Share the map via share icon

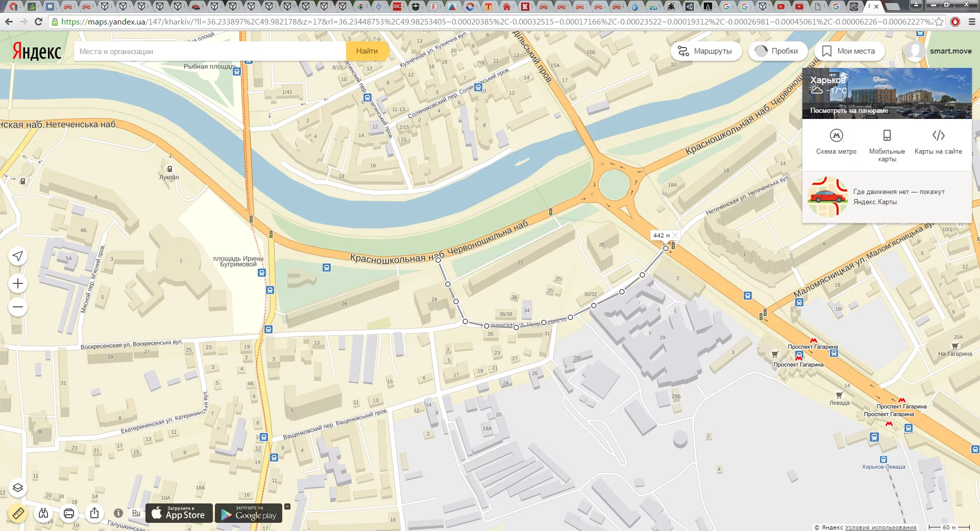tap(94, 513)
